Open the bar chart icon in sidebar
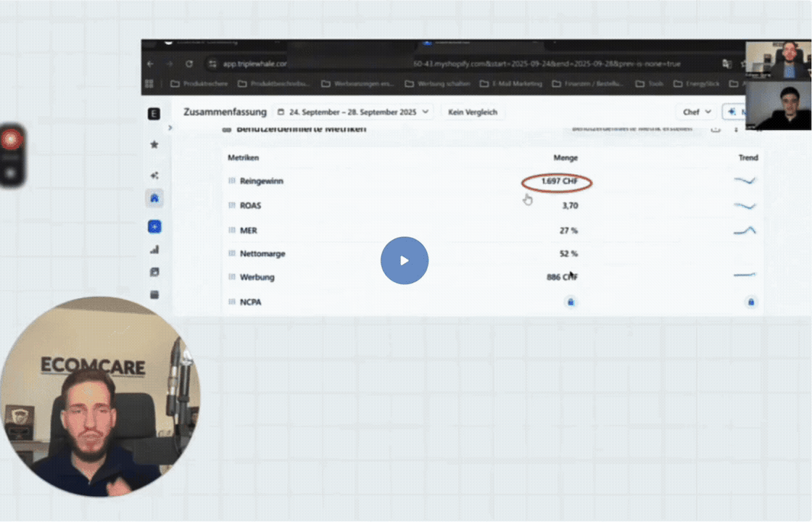Screen dimensions: 812x522 tap(154, 249)
